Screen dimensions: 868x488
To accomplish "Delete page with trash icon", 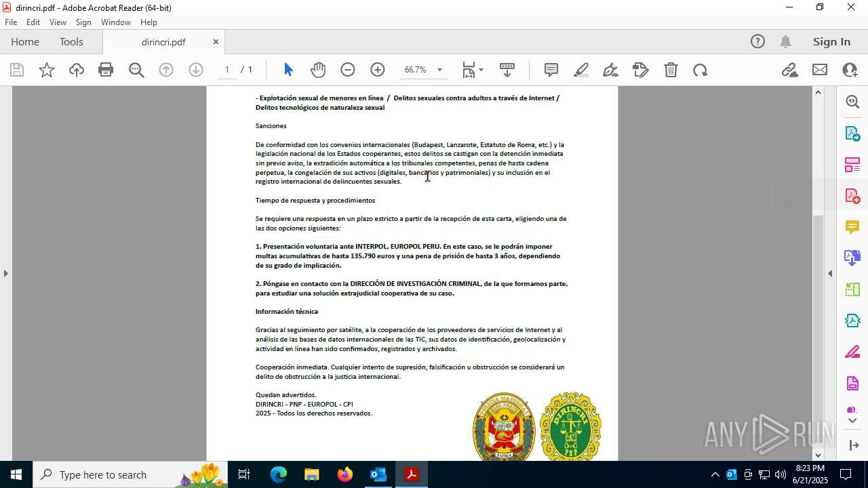I will pyautogui.click(x=671, y=70).
